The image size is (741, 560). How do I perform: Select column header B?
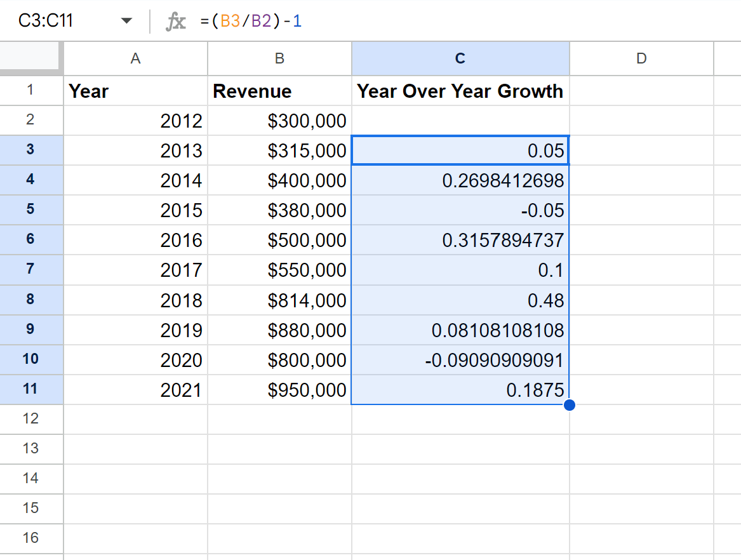(279, 58)
